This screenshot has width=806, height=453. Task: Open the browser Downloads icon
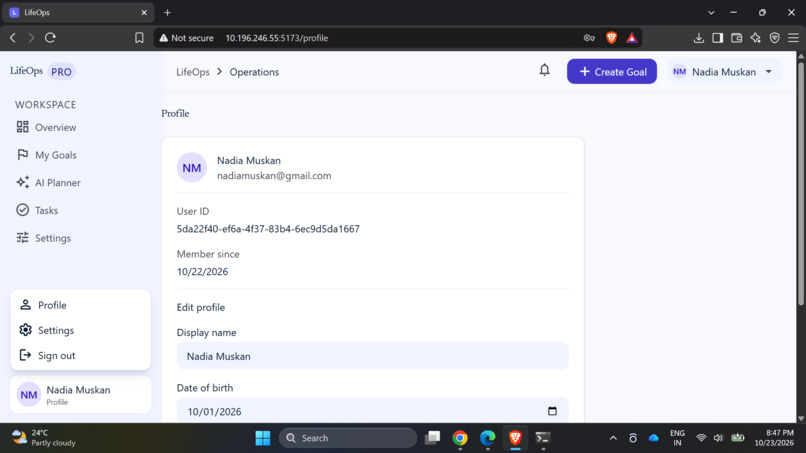[x=699, y=38]
